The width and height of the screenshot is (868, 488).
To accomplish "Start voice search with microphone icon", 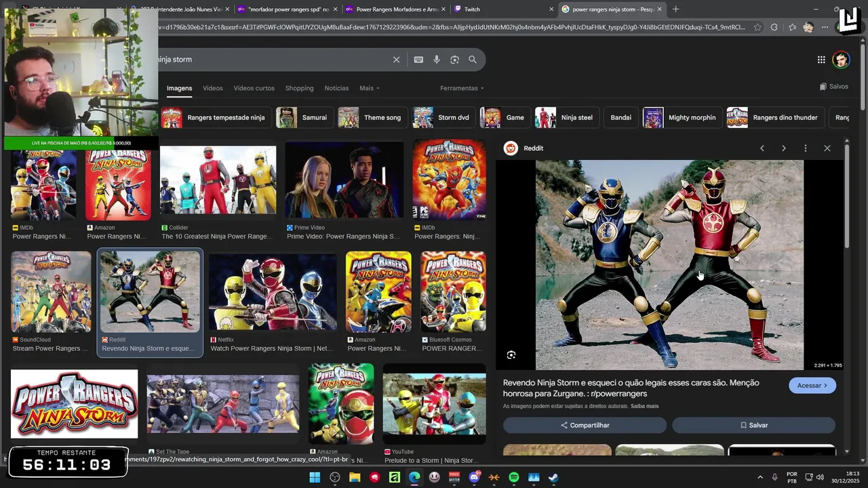I will point(437,60).
